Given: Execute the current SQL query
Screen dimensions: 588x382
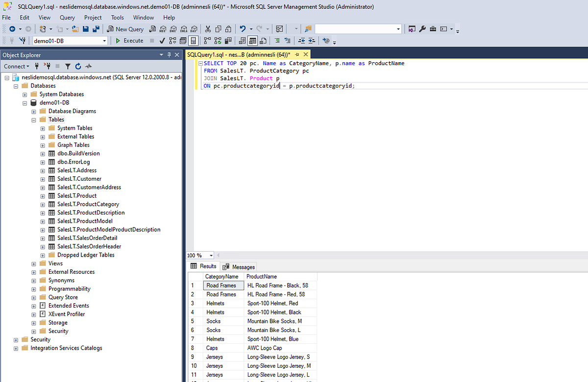Looking at the screenshot, I should click(129, 41).
